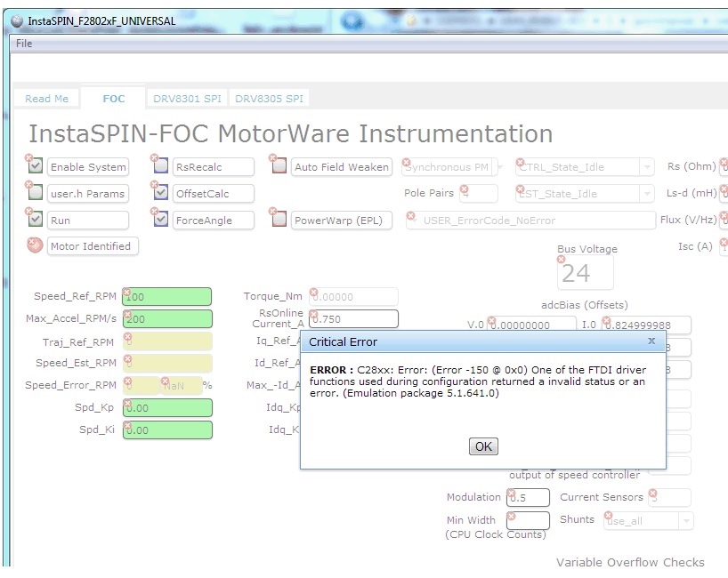Click the error marker on Pole Pairs field
This screenshot has width=728, height=578.
464,189
